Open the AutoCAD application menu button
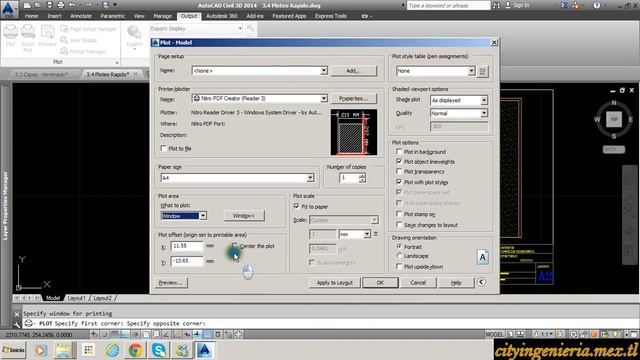Image resolution: width=640 pixels, height=360 pixels. point(9,9)
